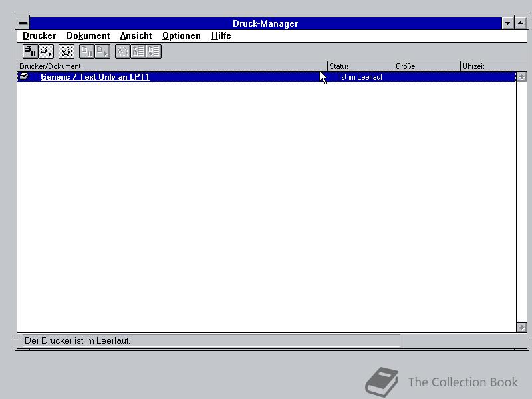Viewport: 532px width, 399px height.
Task: Move the document down in the queue
Action: pyautogui.click(x=154, y=51)
